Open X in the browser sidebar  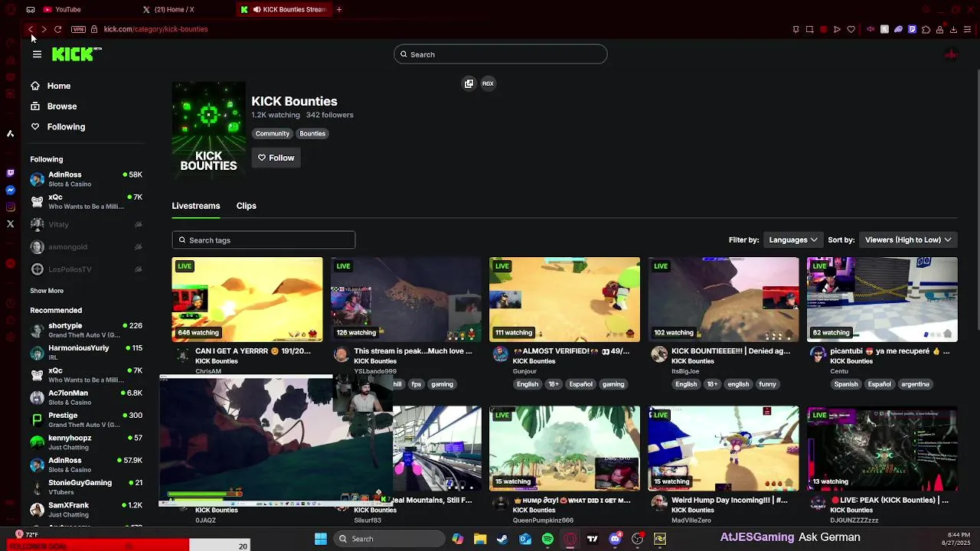point(10,224)
